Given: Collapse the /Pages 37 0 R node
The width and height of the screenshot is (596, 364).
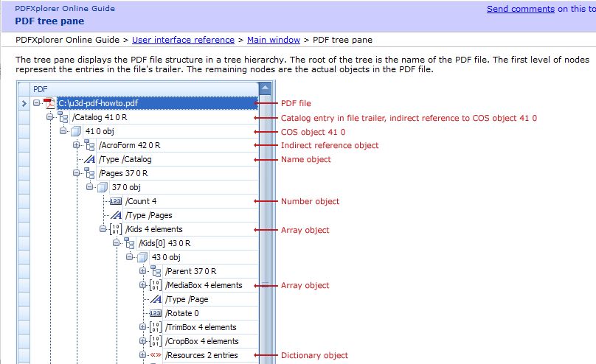Looking at the screenshot, I should pyautogui.click(x=77, y=173).
